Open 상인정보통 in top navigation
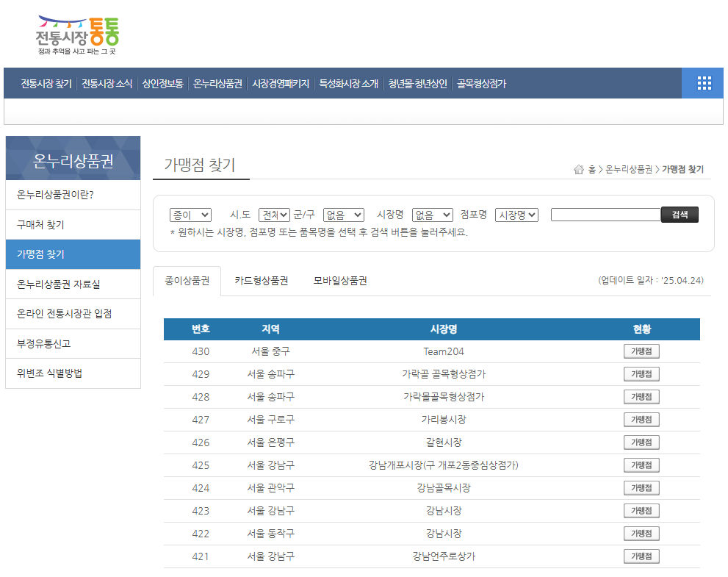 (x=162, y=84)
